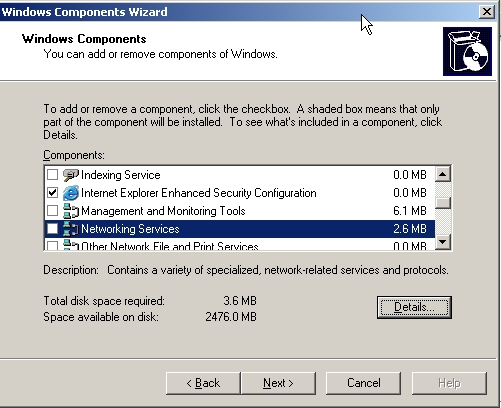The image size is (501, 408).
Task: Click the Networking Services icon
Action: pyautogui.click(x=71, y=229)
